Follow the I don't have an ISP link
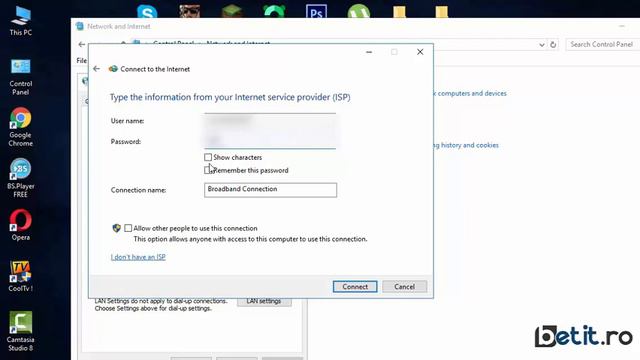This screenshot has width=640, height=360. (x=138, y=257)
